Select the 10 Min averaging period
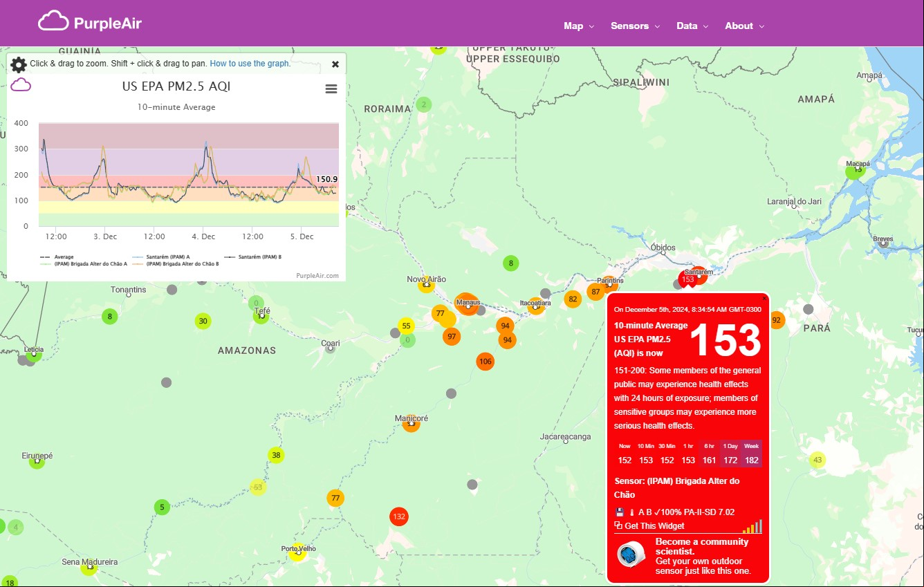This screenshot has width=924, height=587. tap(646, 454)
